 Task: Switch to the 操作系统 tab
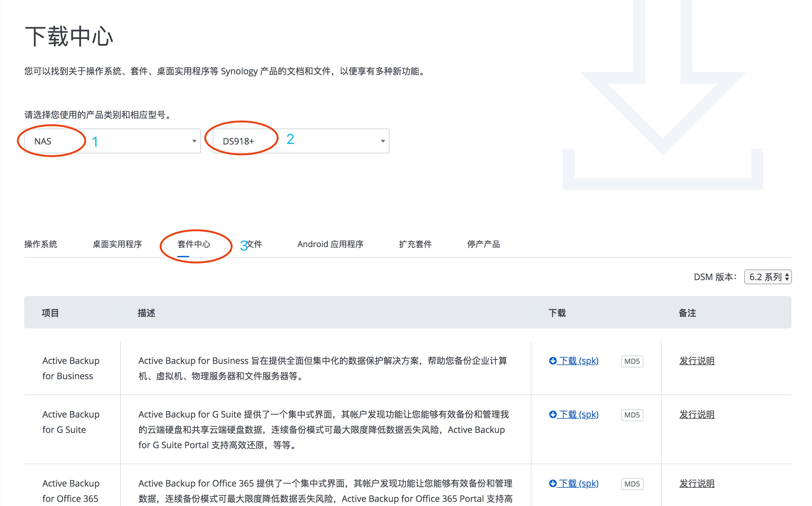click(x=41, y=244)
